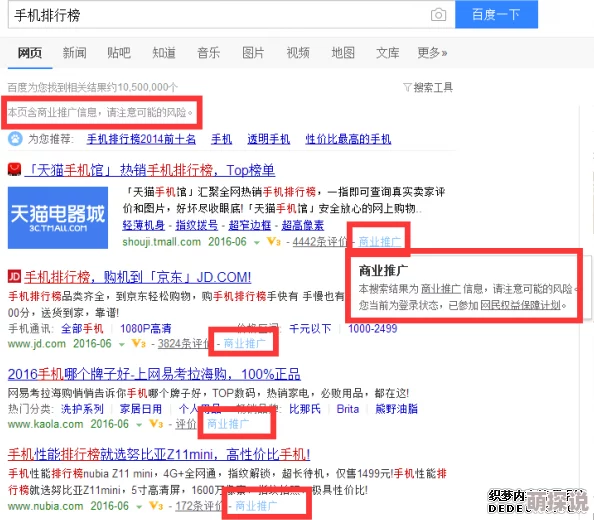The width and height of the screenshot is (594, 520).
Task: Open the 3824条评价 reviews link
Action: click(x=183, y=344)
